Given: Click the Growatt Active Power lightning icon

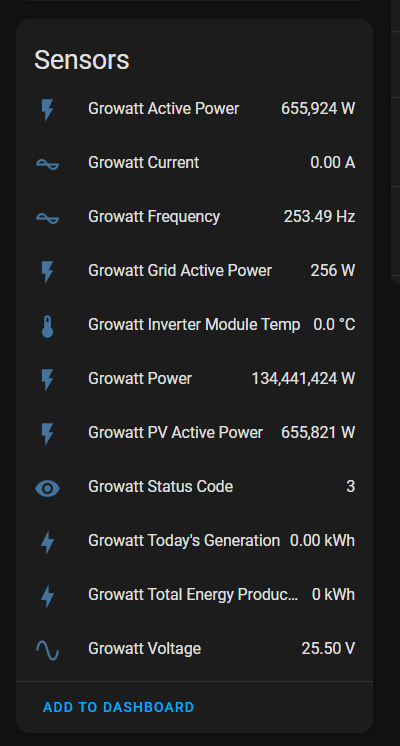Looking at the screenshot, I should [48, 109].
